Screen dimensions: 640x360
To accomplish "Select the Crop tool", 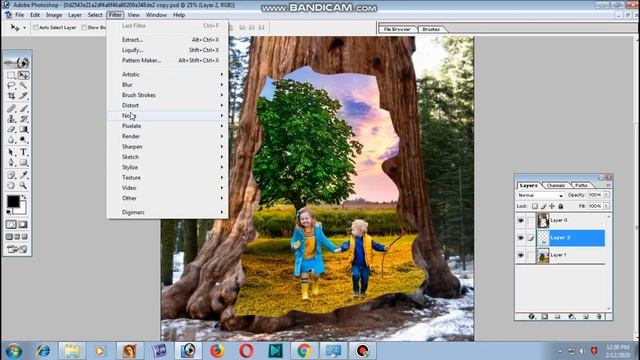I will point(11,96).
